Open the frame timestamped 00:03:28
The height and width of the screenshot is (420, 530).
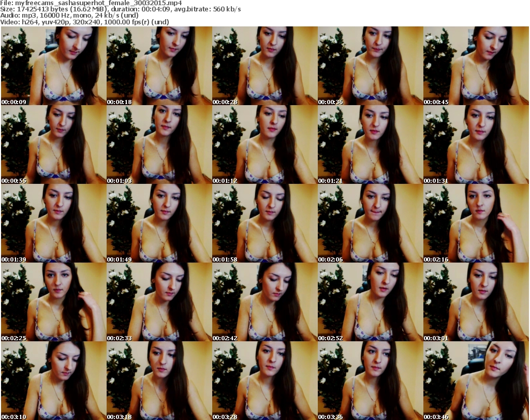(x=264, y=381)
